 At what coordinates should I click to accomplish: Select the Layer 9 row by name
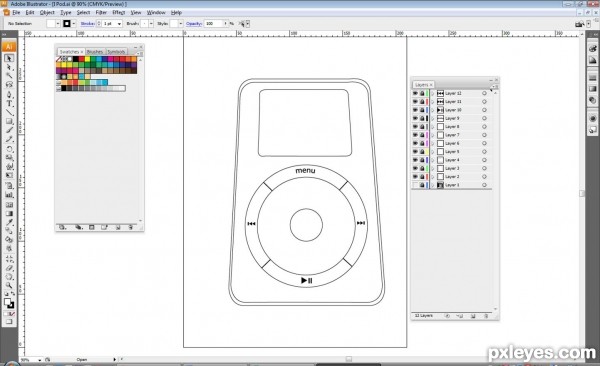point(452,118)
